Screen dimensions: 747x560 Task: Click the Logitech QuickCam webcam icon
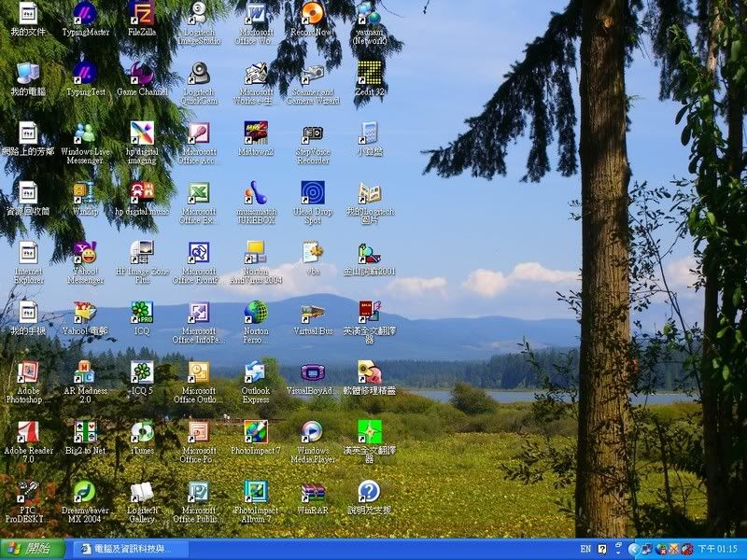pos(199,73)
